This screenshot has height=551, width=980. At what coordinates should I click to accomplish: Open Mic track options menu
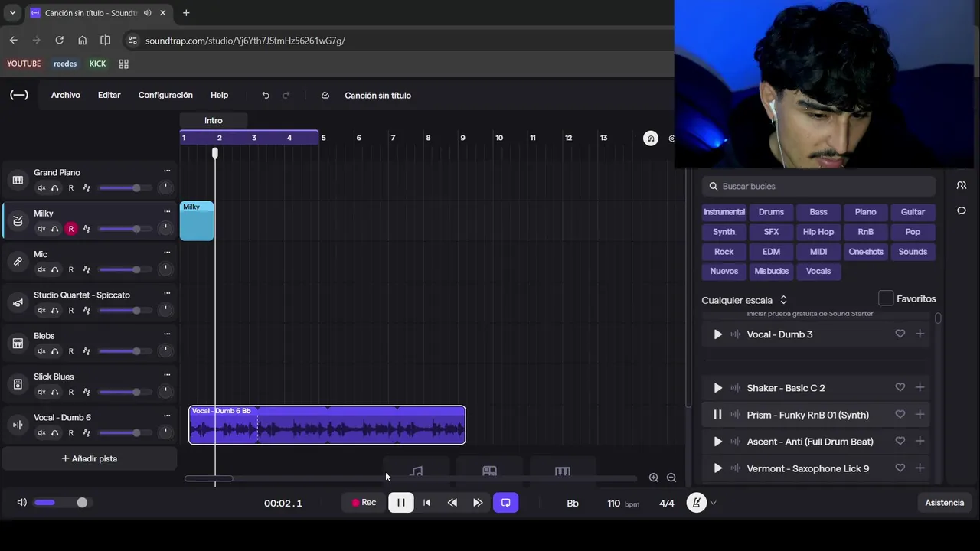click(x=167, y=253)
